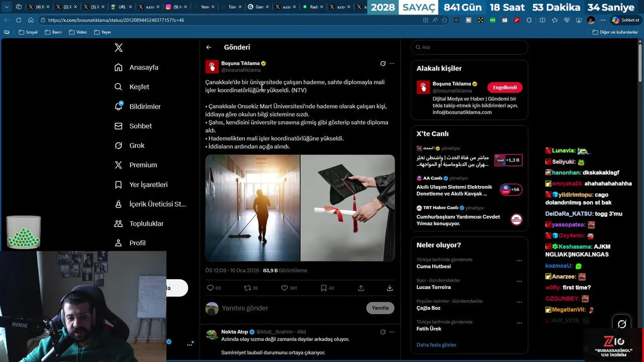Viewport: 644px width, 362px height.
Task: Open the Yayın bookmarks folder
Action: pos(103,32)
